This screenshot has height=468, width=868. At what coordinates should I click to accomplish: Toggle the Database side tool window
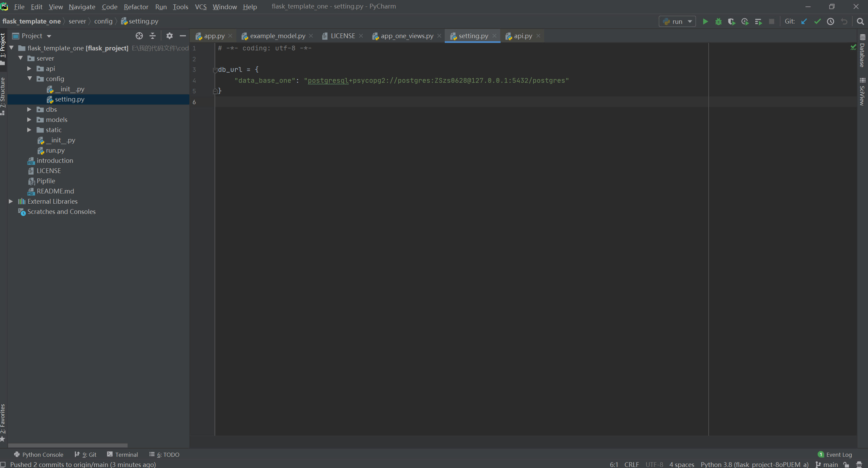click(862, 51)
